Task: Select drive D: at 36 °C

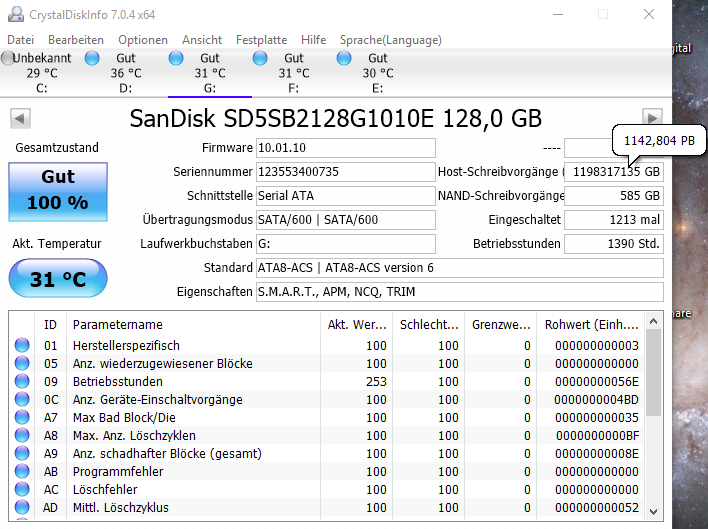Action: 126,73
